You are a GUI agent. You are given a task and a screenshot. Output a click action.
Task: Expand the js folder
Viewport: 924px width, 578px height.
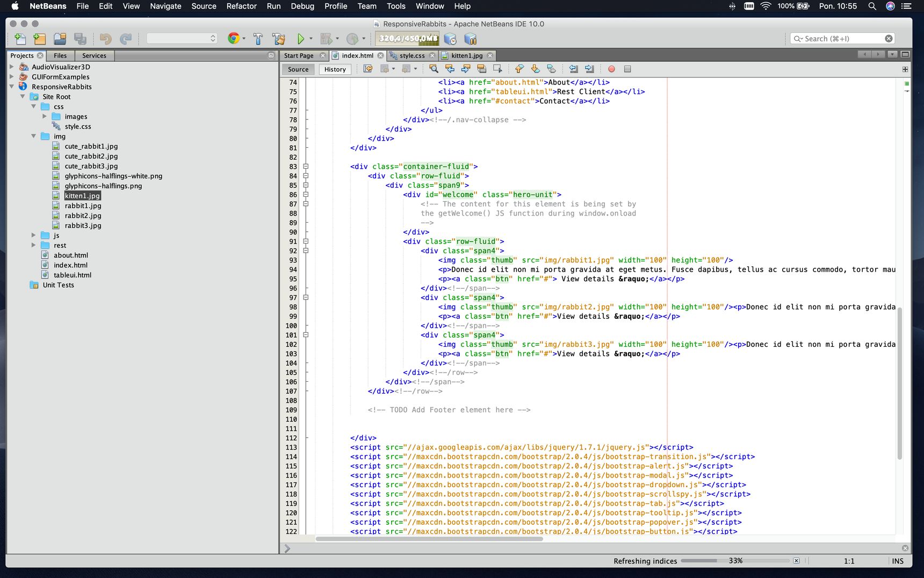pyautogui.click(x=33, y=236)
